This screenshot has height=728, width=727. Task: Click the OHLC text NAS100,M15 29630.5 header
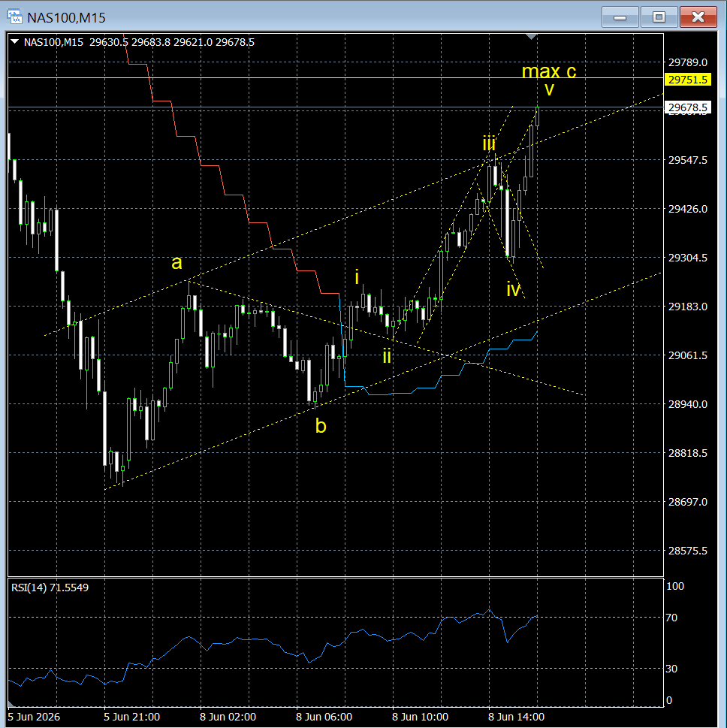click(x=139, y=42)
